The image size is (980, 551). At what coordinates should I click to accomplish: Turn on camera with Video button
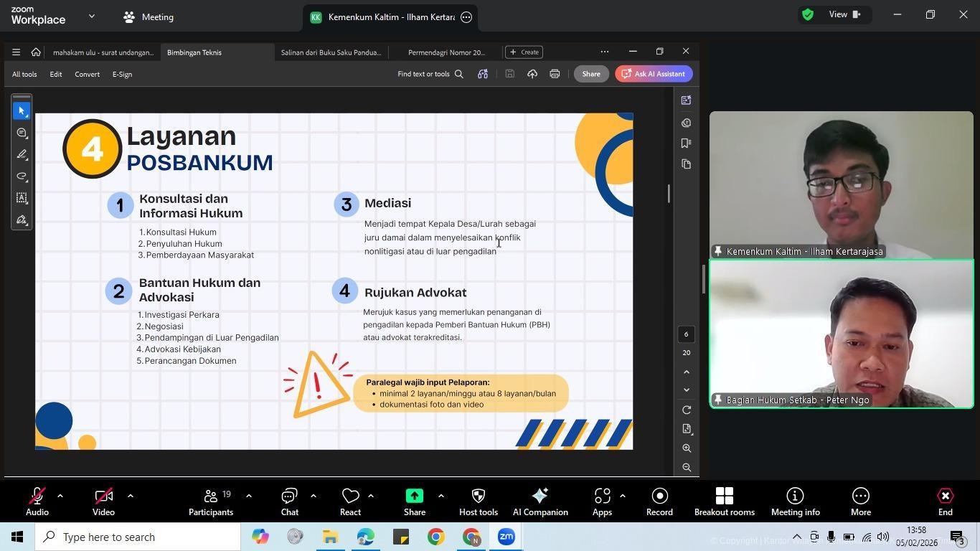[103, 501]
